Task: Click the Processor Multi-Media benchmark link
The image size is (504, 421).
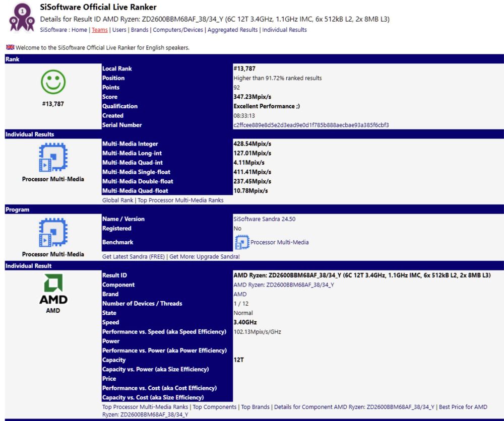Action: pyautogui.click(x=280, y=242)
